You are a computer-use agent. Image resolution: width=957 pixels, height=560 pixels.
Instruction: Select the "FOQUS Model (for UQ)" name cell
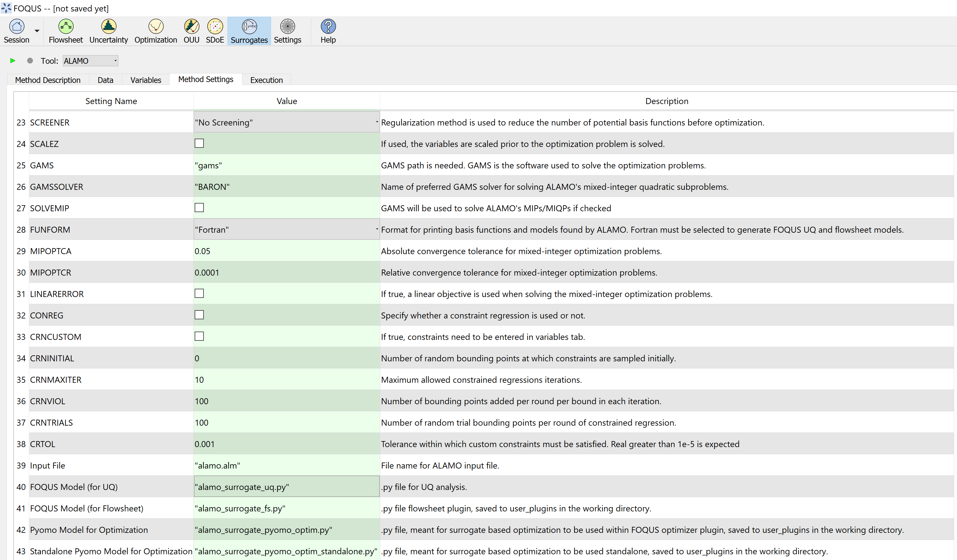tap(111, 487)
